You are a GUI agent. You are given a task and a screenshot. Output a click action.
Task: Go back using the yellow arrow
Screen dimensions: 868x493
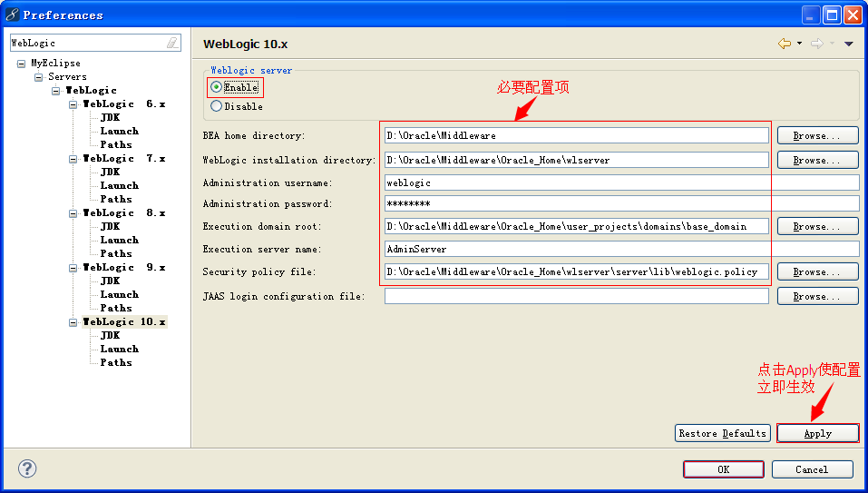784,44
